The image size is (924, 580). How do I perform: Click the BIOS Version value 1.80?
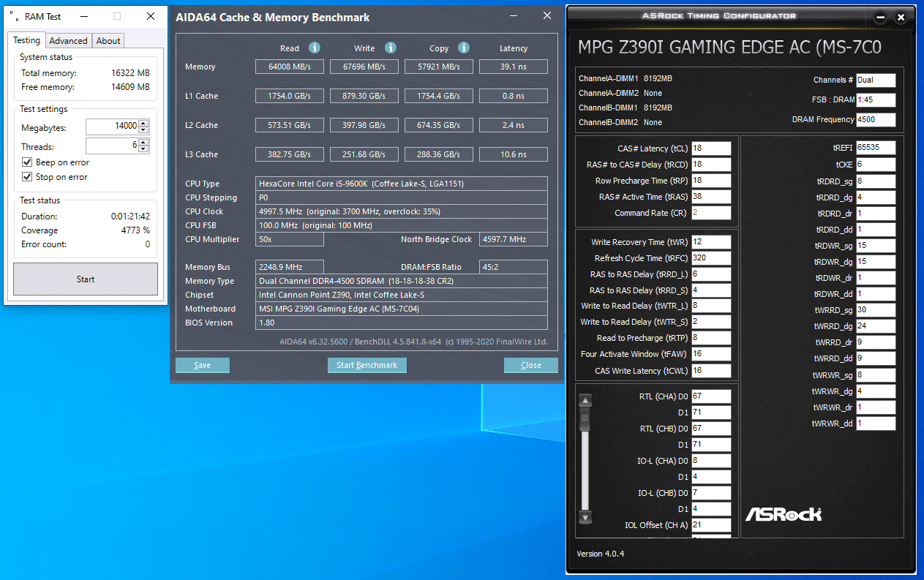coord(402,323)
